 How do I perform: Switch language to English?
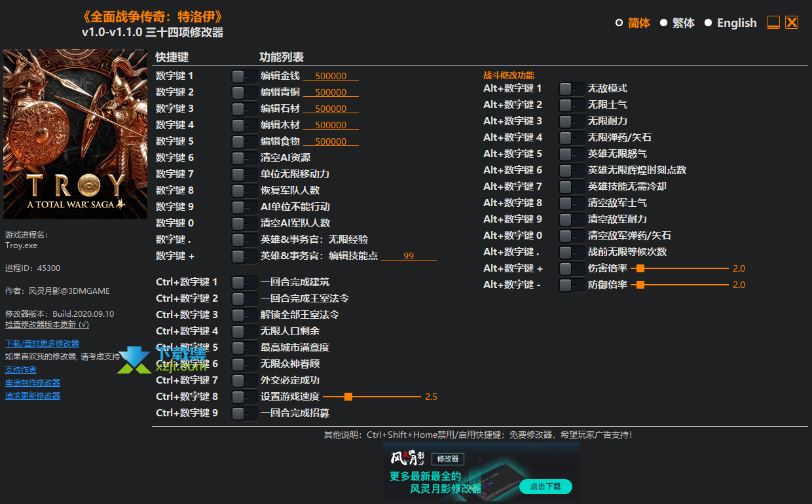pos(730,23)
